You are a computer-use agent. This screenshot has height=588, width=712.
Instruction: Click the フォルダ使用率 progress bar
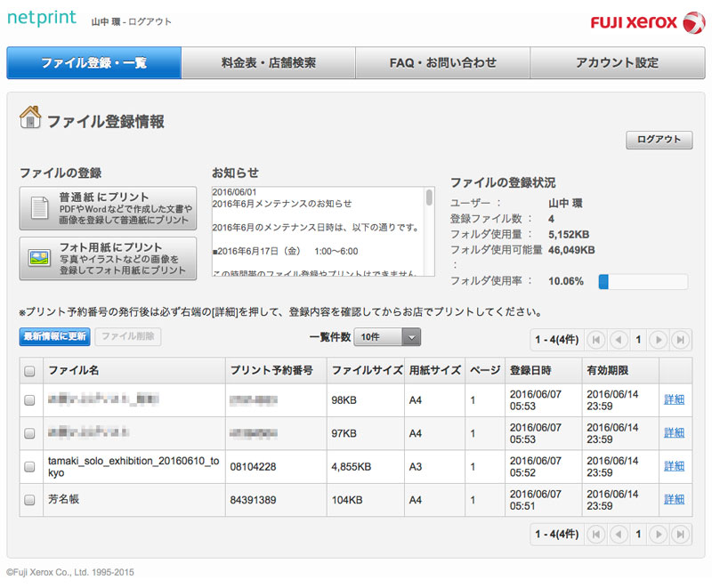643,282
